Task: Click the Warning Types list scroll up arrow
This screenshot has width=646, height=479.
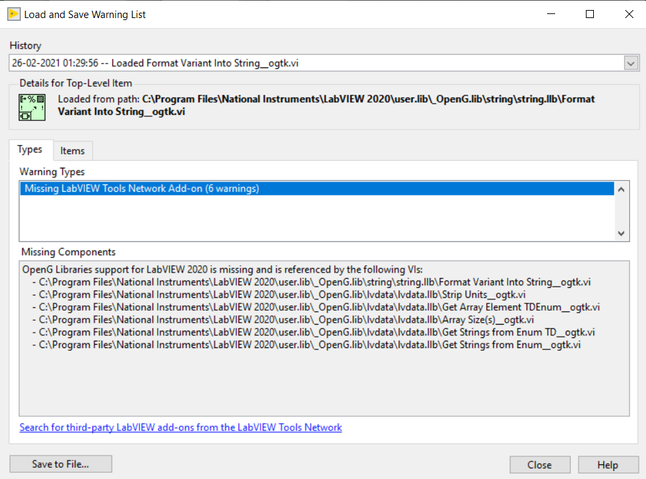Action: click(621, 190)
